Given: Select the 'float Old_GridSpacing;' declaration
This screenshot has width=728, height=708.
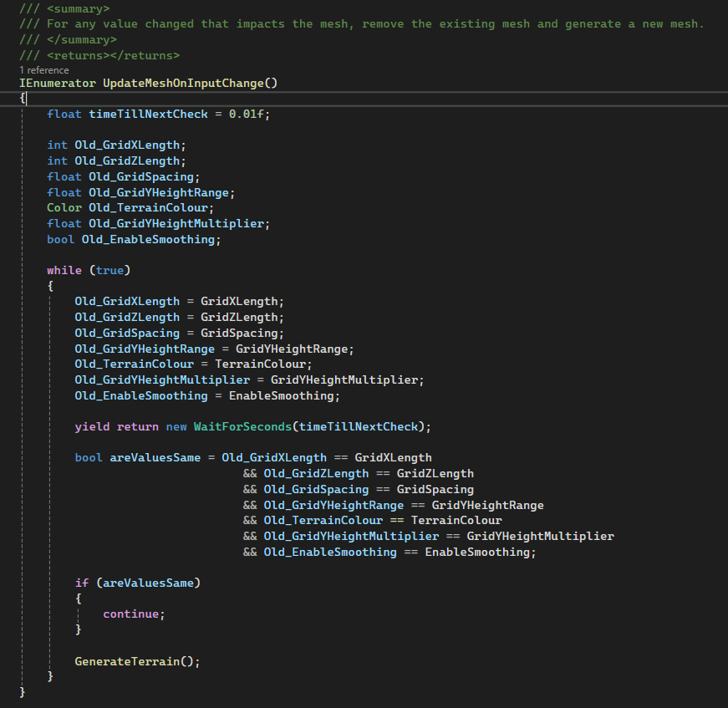Looking at the screenshot, I should tap(123, 177).
